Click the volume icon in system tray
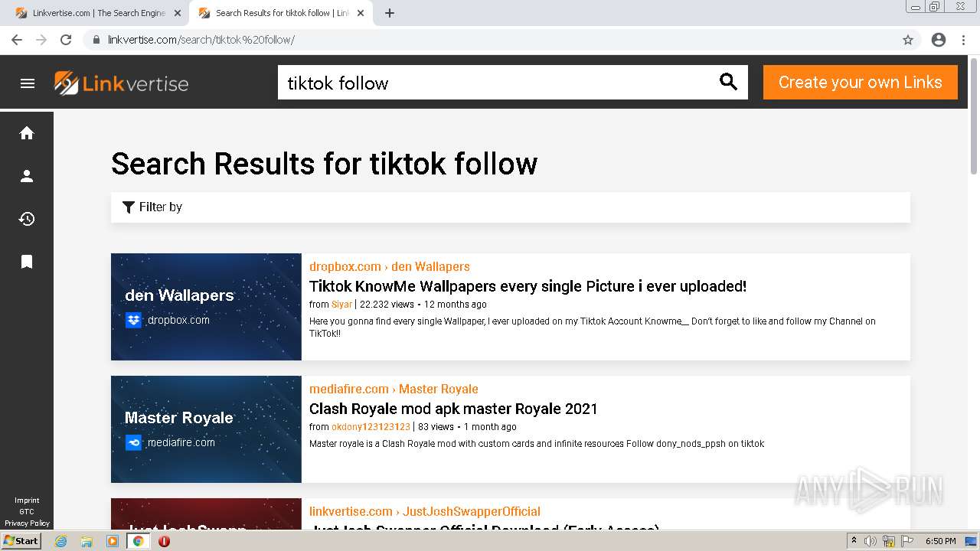Image resolution: width=980 pixels, height=551 pixels. point(871,541)
